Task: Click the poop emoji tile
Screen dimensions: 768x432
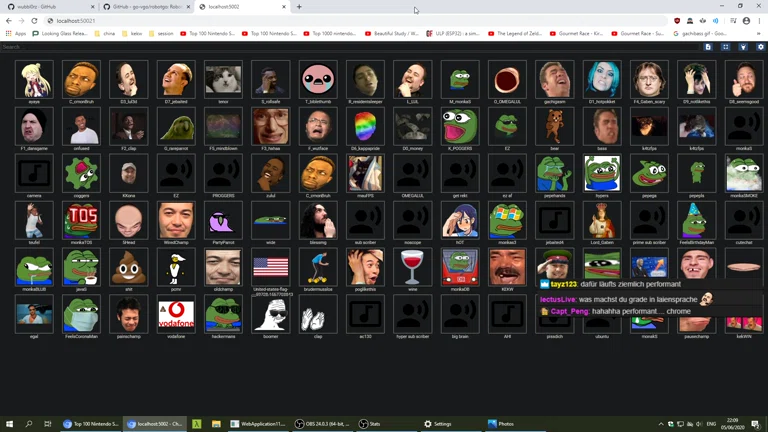Action: coord(129,267)
